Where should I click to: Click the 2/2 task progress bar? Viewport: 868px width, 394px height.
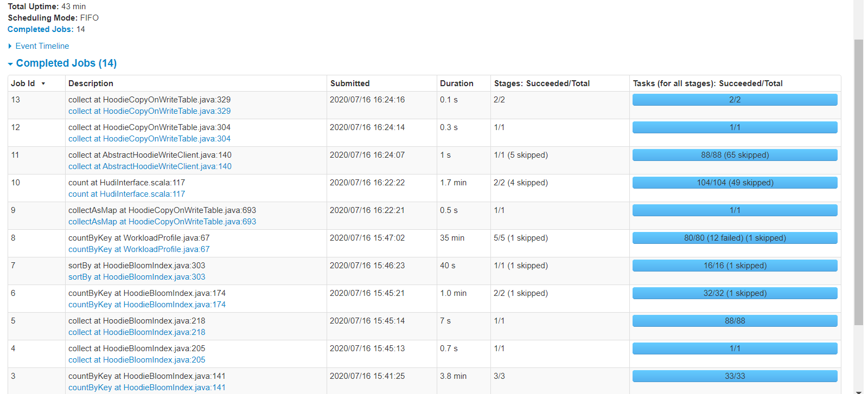pos(735,100)
